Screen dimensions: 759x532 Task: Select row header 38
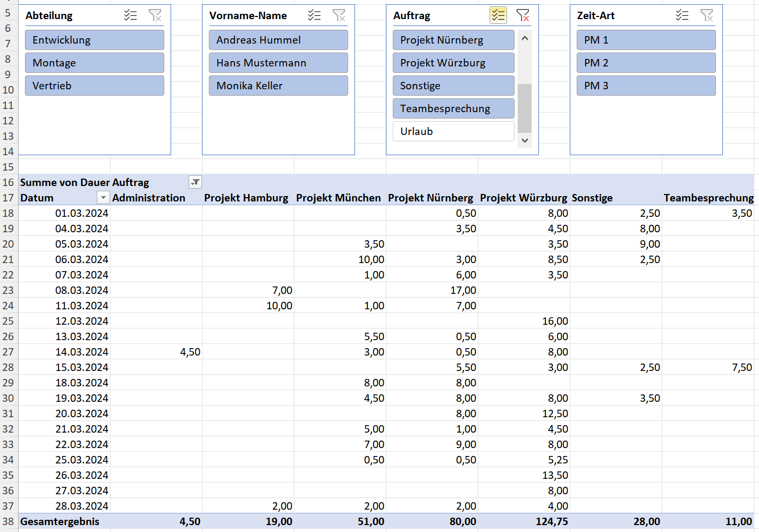(x=9, y=521)
